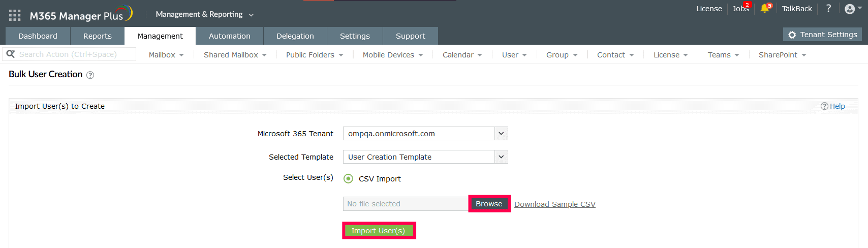Open the Management & Reporting dropdown
The width and height of the screenshot is (868, 248).
[204, 14]
